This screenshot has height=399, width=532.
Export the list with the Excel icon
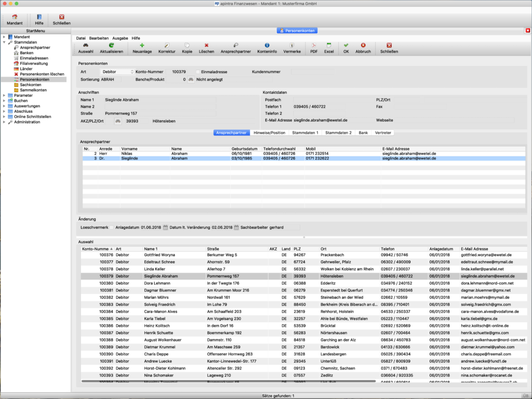click(x=328, y=46)
